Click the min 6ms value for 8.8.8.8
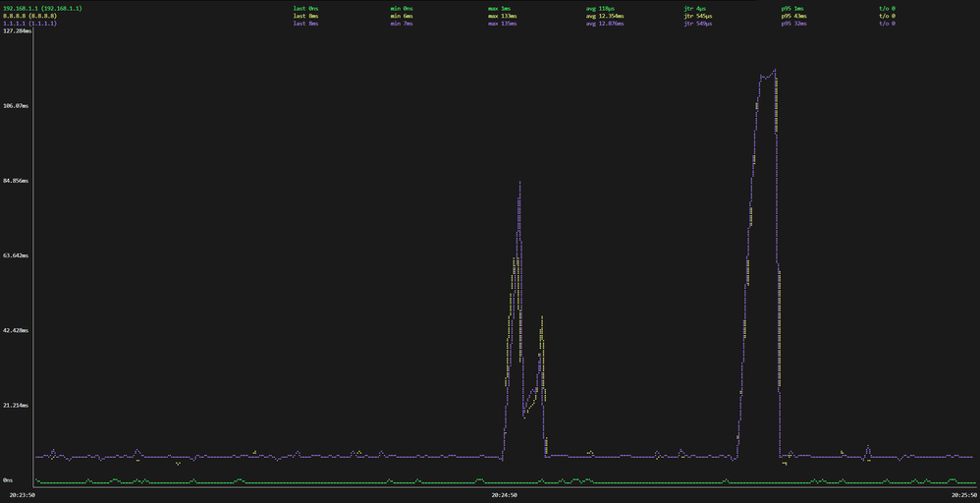Screen dimensions: 980x503 coord(404,16)
